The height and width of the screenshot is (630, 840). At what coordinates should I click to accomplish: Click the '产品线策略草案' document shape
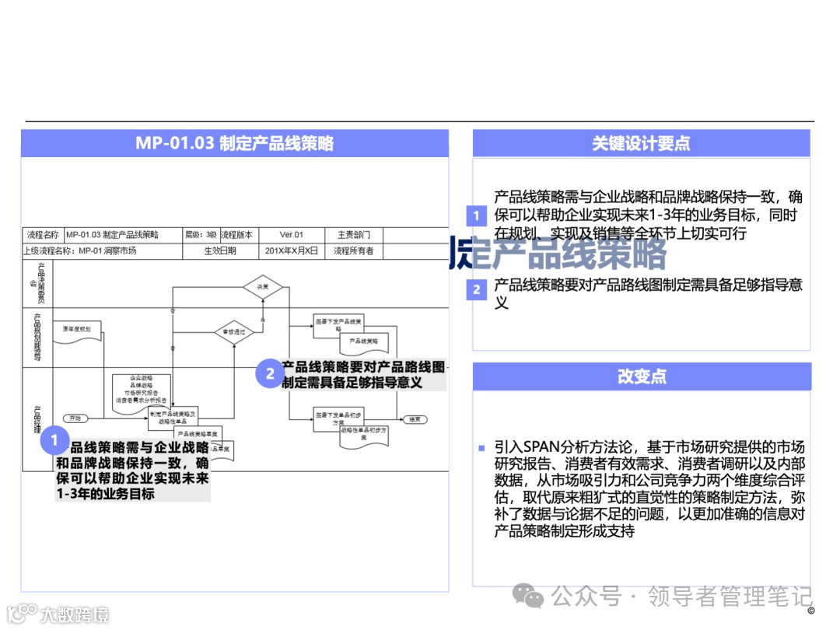coord(198,435)
